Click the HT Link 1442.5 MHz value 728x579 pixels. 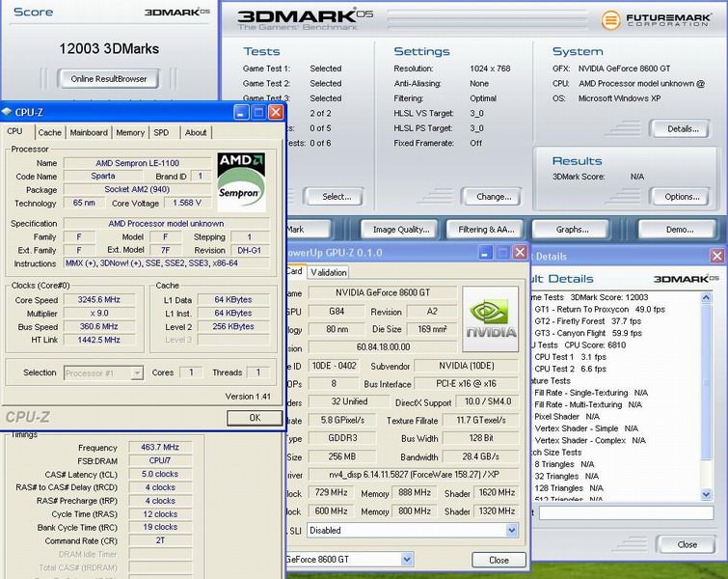99,340
